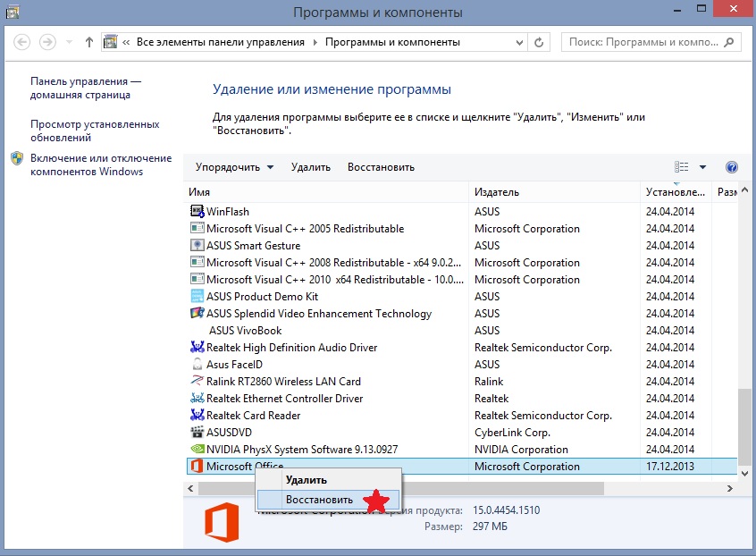Click the Visual C++ 2008 Redistributable icon

(x=197, y=262)
